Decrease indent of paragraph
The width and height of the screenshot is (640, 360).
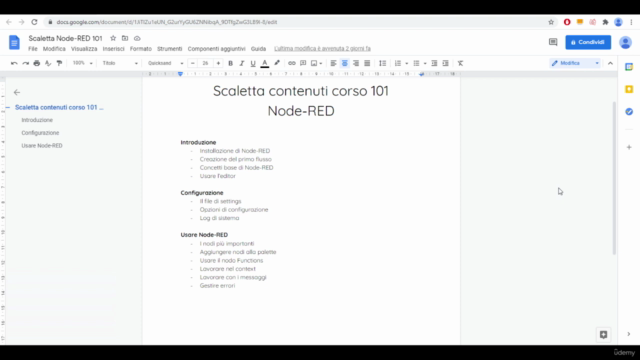pyautogui.click(x=434, y=63)
